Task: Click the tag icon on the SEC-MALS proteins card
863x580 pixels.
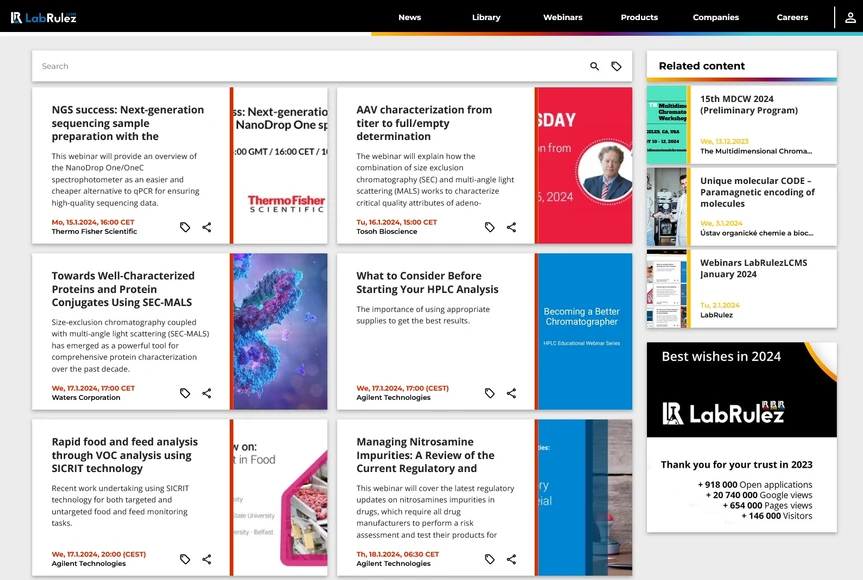Action: (x=185, y=393)
